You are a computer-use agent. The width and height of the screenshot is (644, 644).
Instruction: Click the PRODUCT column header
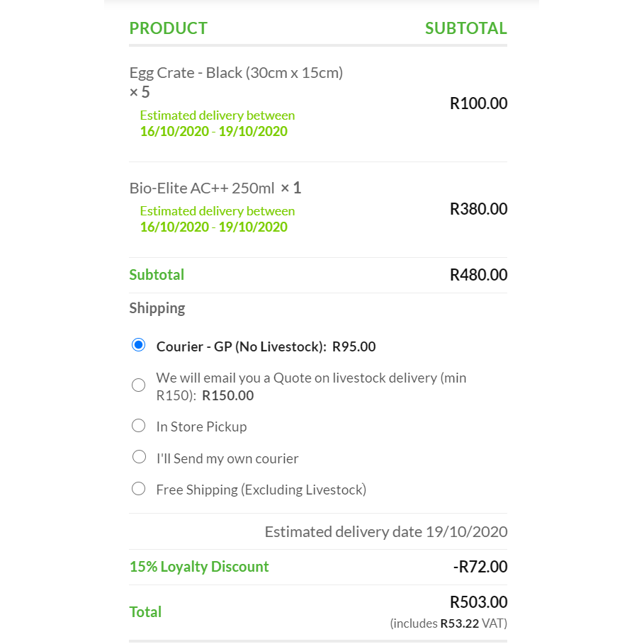pyautogui.click(x=169, y=28)
